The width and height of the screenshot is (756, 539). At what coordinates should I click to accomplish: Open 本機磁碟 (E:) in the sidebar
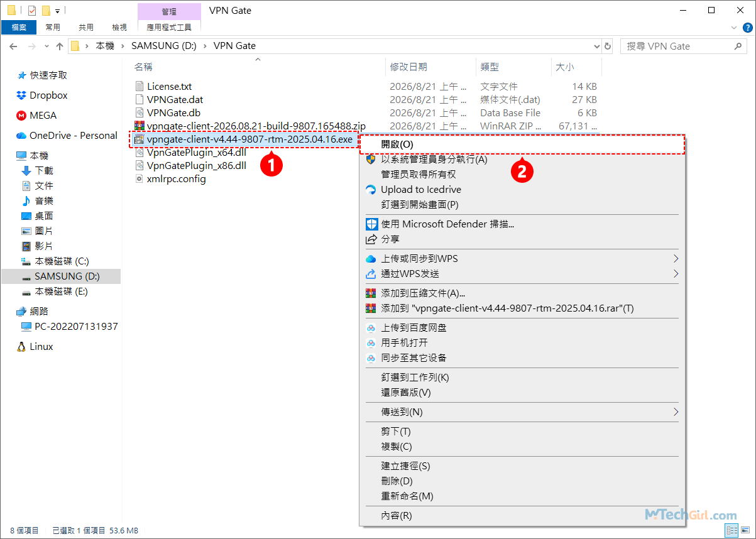[x=62, y=291]
